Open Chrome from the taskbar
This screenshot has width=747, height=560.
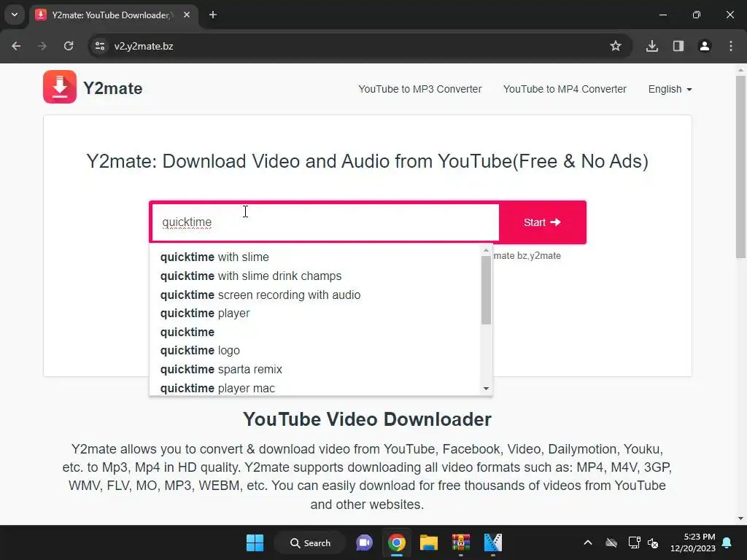(396, 542)
